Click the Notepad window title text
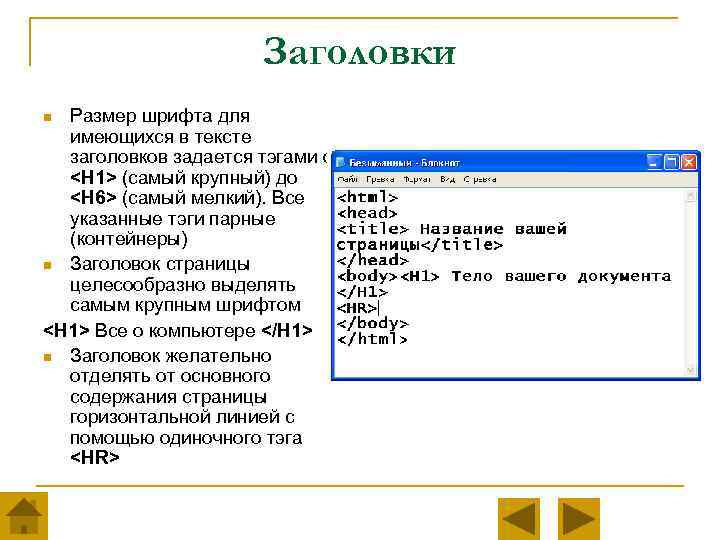Screen dimensions: 720x540 click(404, 163)
